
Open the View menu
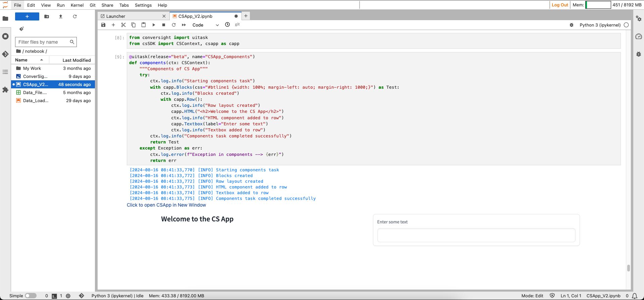(46, 5)
